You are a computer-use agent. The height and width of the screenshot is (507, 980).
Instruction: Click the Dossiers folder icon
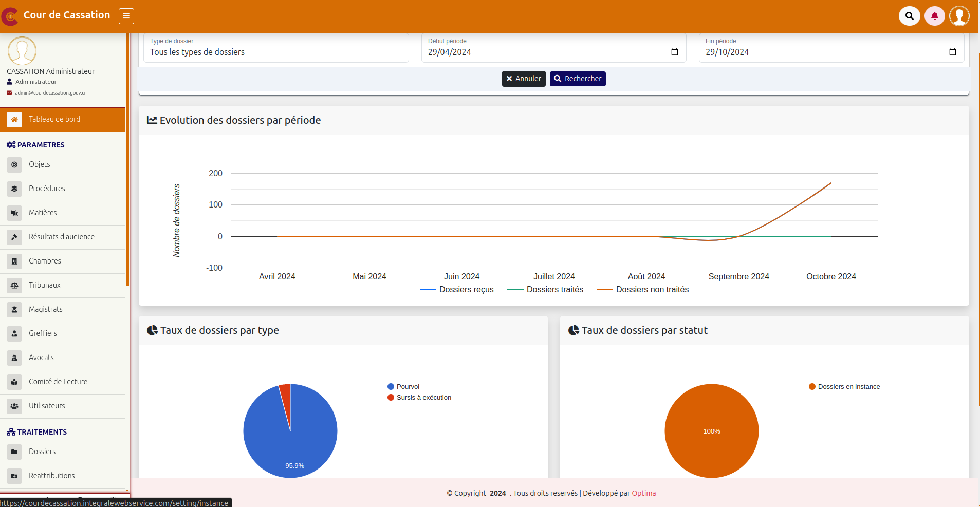point(14,452)
